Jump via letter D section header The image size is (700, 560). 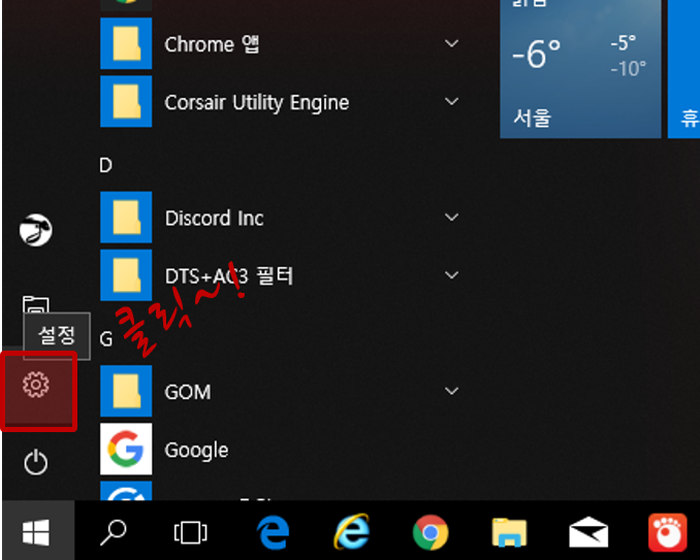(106, 165)
